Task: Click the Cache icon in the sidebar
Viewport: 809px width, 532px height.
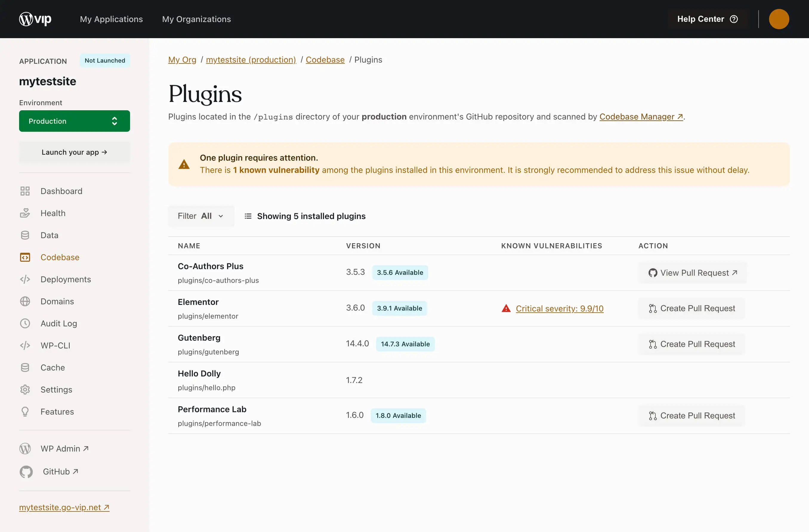Action: pos(25,367)
